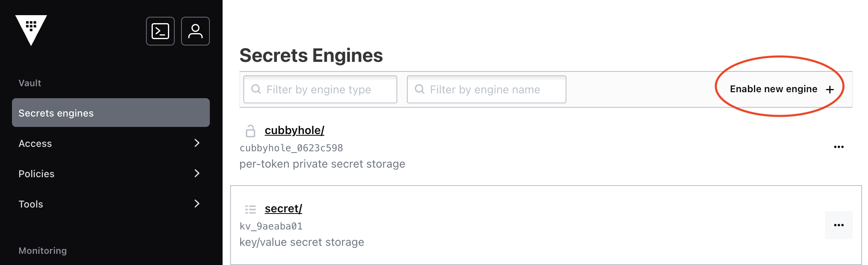
Task: Open the three-dot menu for secret/
Action: (839, 225)
